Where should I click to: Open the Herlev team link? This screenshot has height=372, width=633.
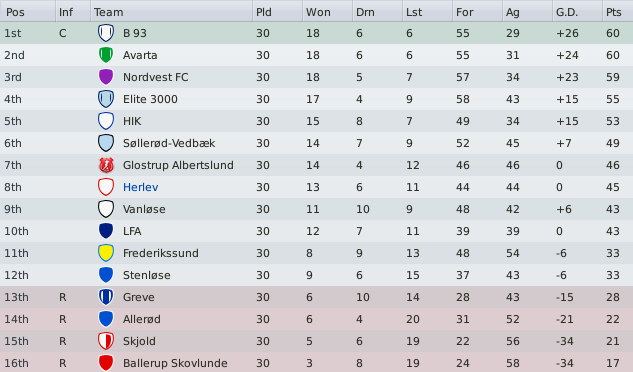[x=140, y=187]
